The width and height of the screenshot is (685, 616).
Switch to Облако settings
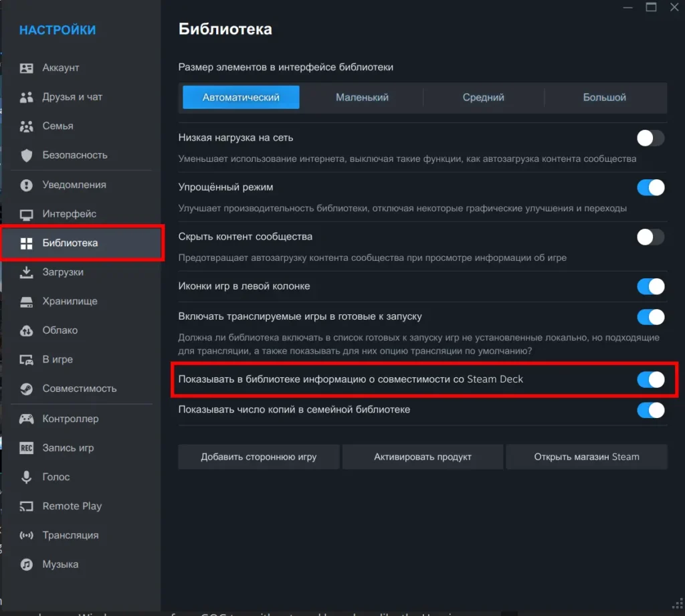[x=81, y=330]
